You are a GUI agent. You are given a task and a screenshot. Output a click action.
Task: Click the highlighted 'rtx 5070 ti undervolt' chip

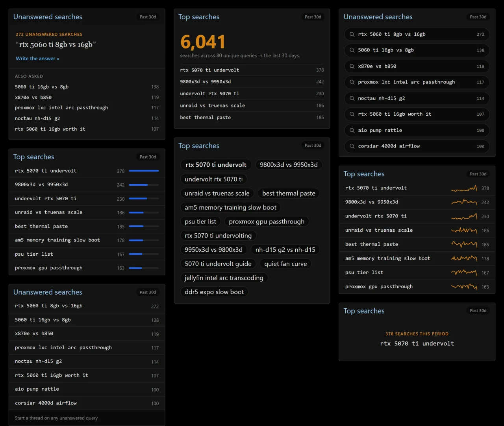pos(216,165)
